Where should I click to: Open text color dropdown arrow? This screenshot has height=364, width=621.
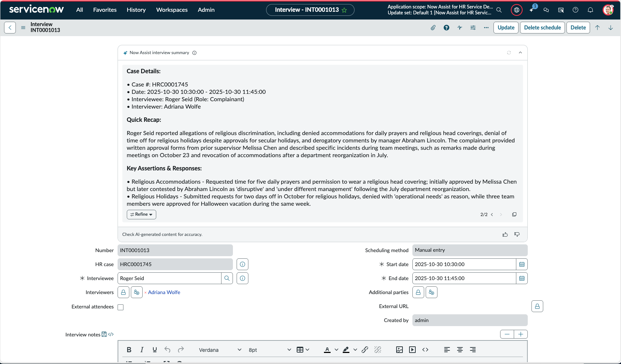[x=336, y=350]
